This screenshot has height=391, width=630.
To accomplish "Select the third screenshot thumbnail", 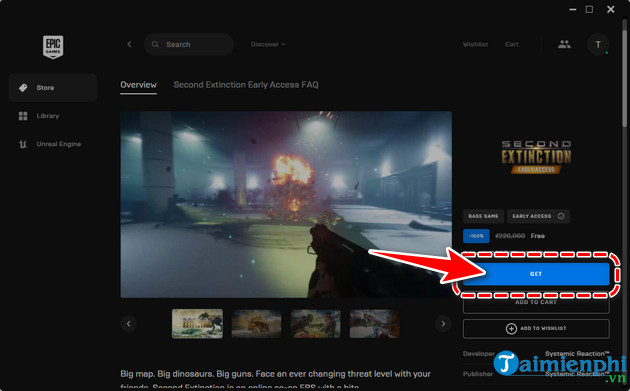I will coord(315,323).
